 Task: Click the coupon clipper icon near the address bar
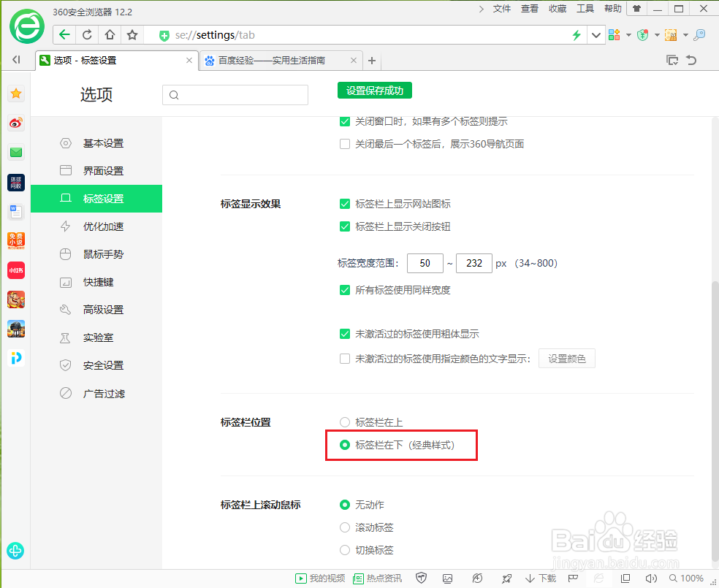click(x=671, y=34)
